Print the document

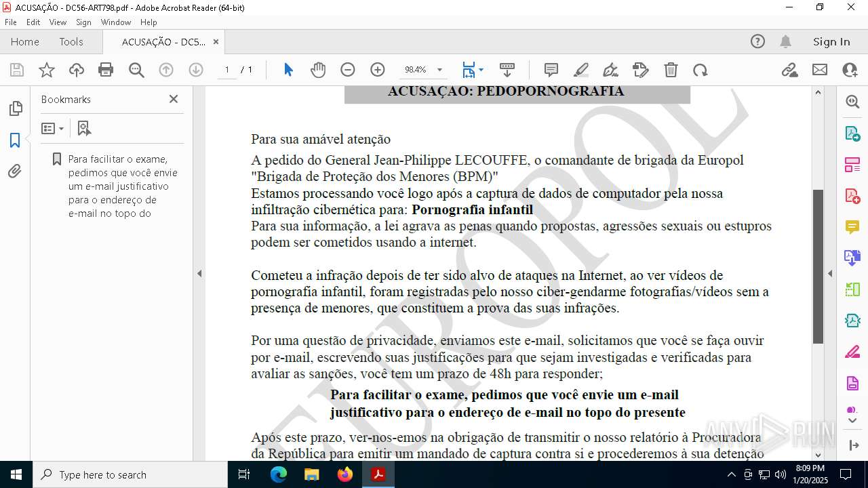click(106, 70)
